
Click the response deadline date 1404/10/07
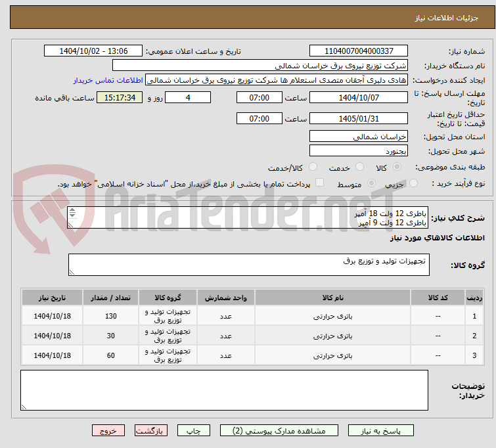coord(359,97)
